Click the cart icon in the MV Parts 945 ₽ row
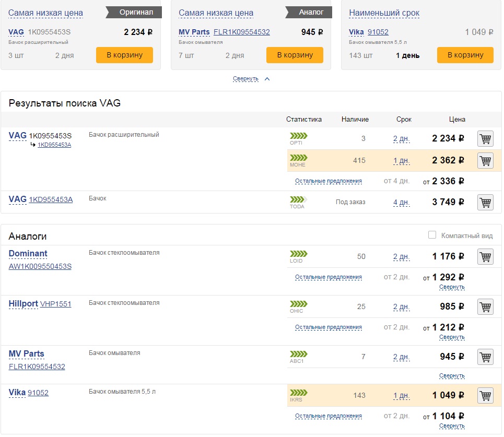This screenshot has height=437, width=504. [485, 357]
